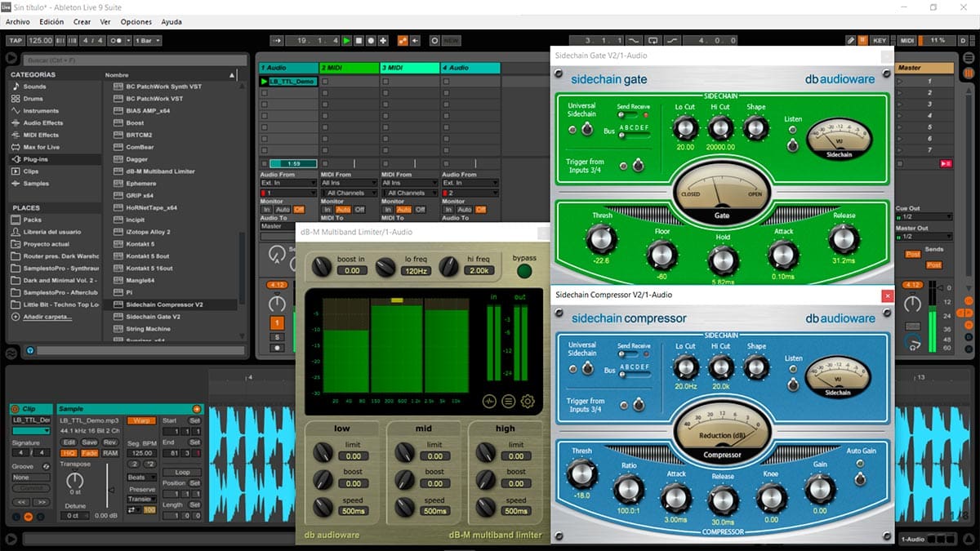Click the transport Play button

pyautogui.click(x=346, y=40)
